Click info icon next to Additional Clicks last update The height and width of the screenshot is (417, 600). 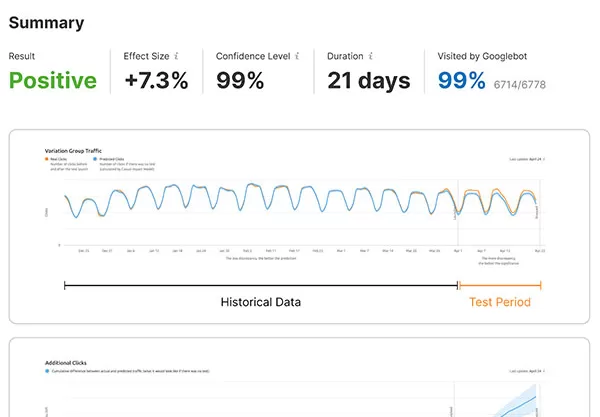click(544, 371)
